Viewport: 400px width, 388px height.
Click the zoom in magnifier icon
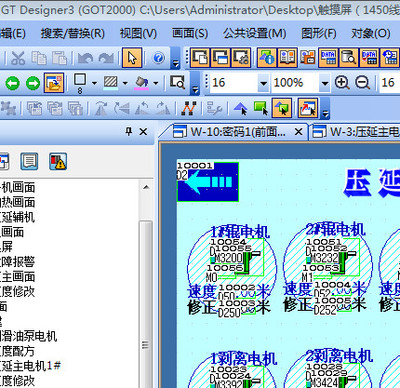[342, 82]
